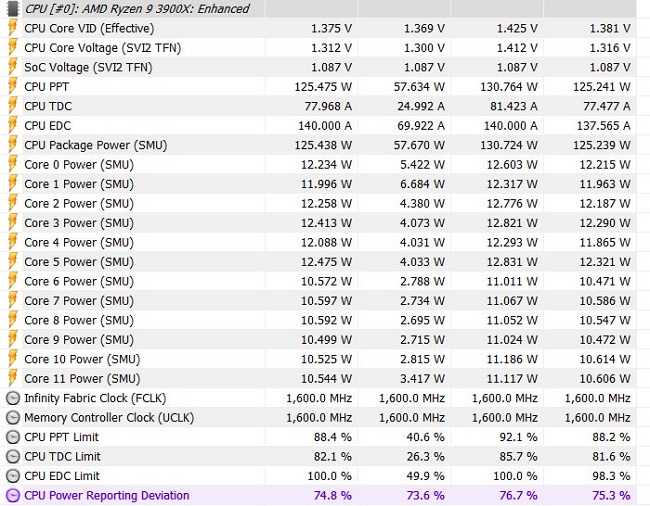Click the lightning icon beside CPU PPT
650x506 pixels.
pos(13,87)
